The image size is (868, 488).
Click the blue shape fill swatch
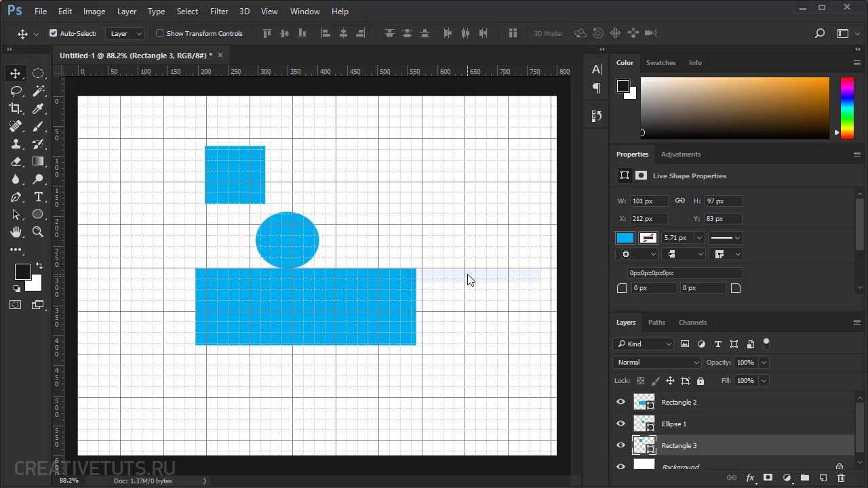click(625, 238)
